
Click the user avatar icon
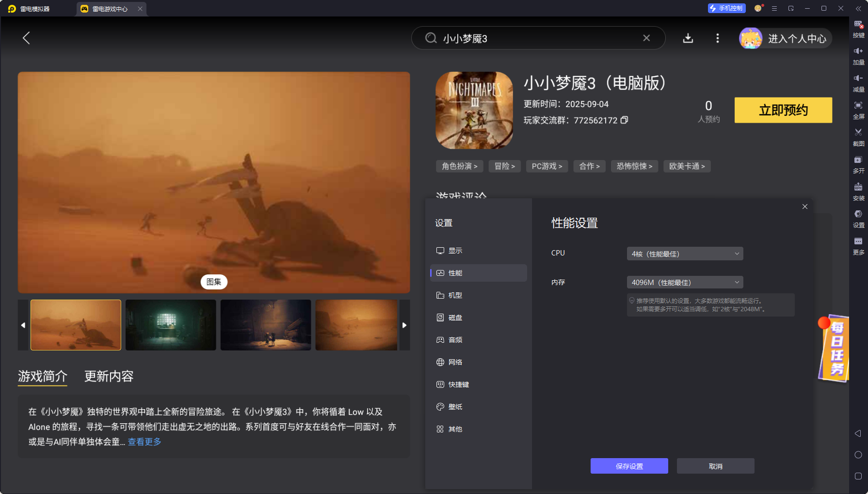tap(751, 38)
